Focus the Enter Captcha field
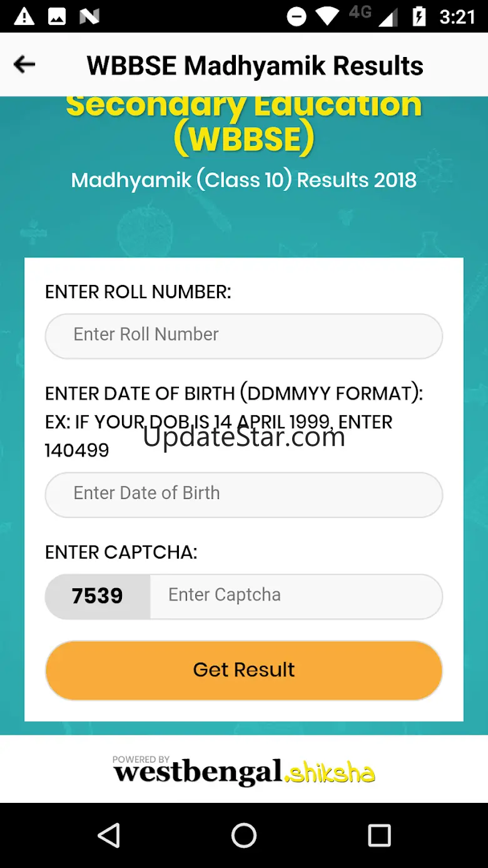 (296, 596)
